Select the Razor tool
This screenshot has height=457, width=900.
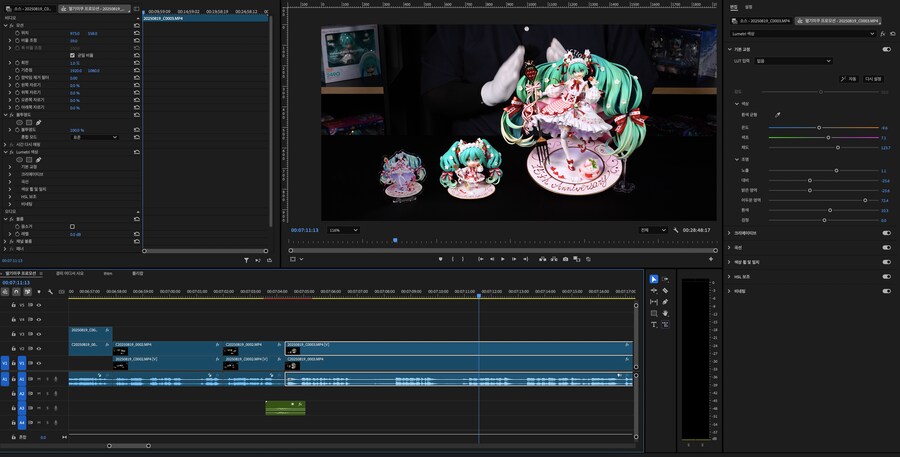point(665,291)
